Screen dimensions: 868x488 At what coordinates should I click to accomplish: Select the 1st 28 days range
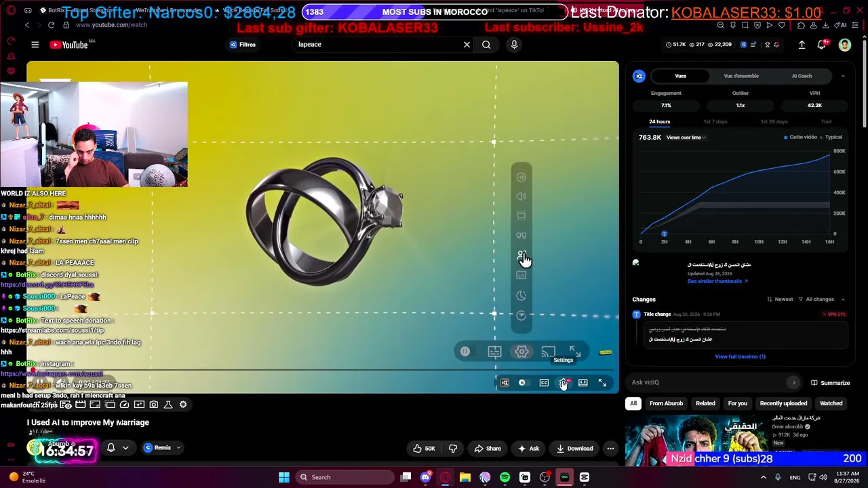pos(774,122)
